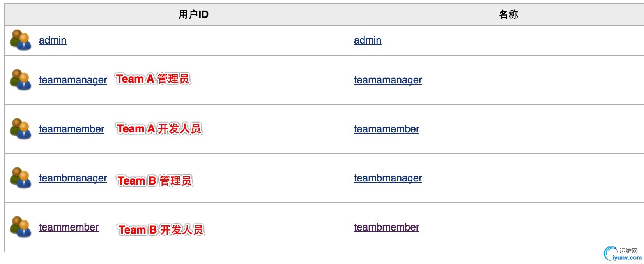The image size is (644, 264).
Task: Click the user icon beside teambmanager
Action: tap(21, 178)
